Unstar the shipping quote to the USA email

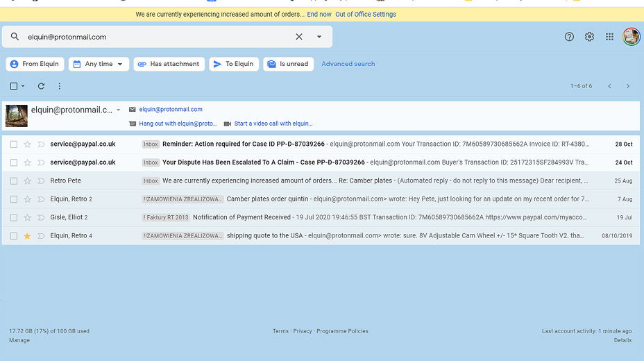point(27,236)
